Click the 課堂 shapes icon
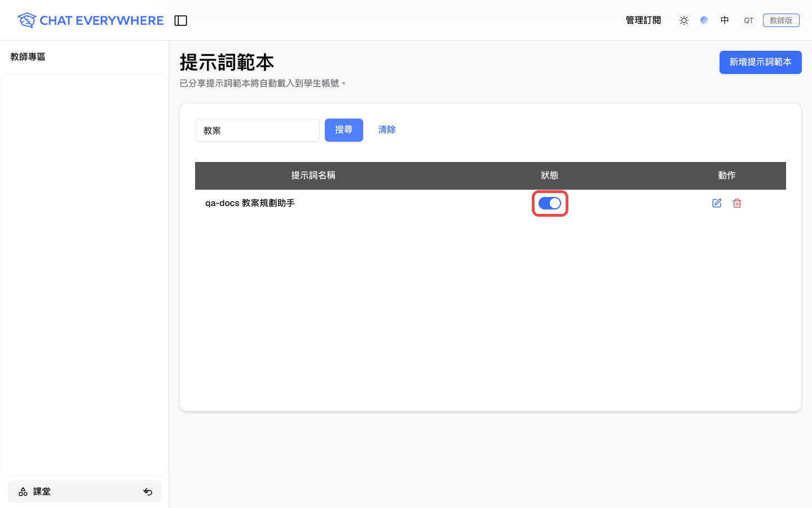Viewport: 812px width, 508px height. pos(23,492)
